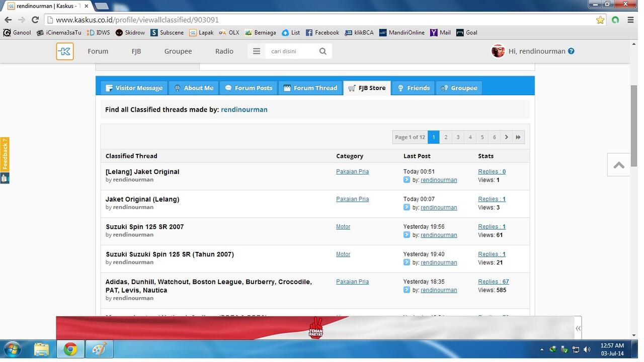Bookmark page with star icon

pos(600,20)
